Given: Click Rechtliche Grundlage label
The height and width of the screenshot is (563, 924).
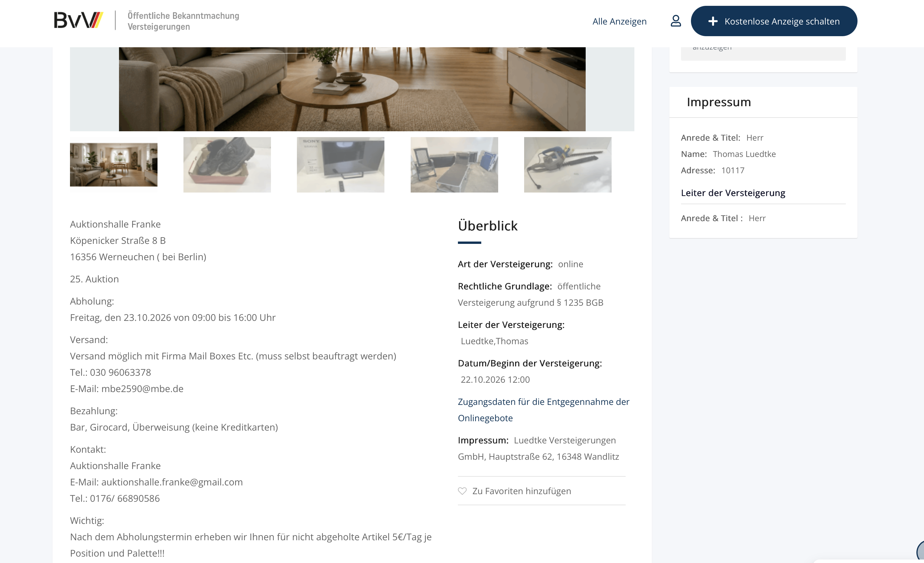Looking at the screenshot, I should (x=504, y=286).
